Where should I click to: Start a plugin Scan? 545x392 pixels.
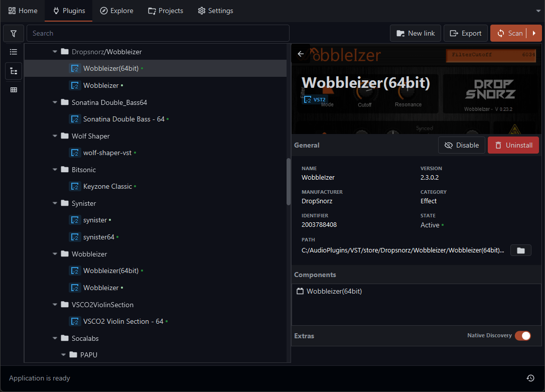(509, 33)
